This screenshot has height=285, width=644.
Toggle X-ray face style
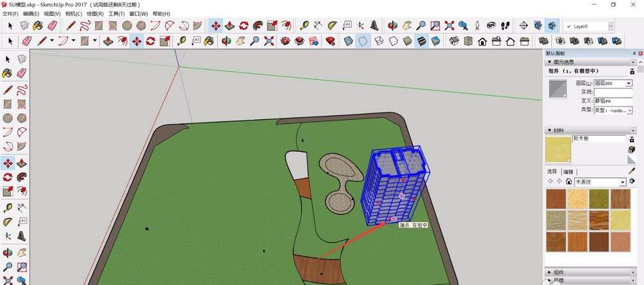pyautogui.click(x=348, y=41)
